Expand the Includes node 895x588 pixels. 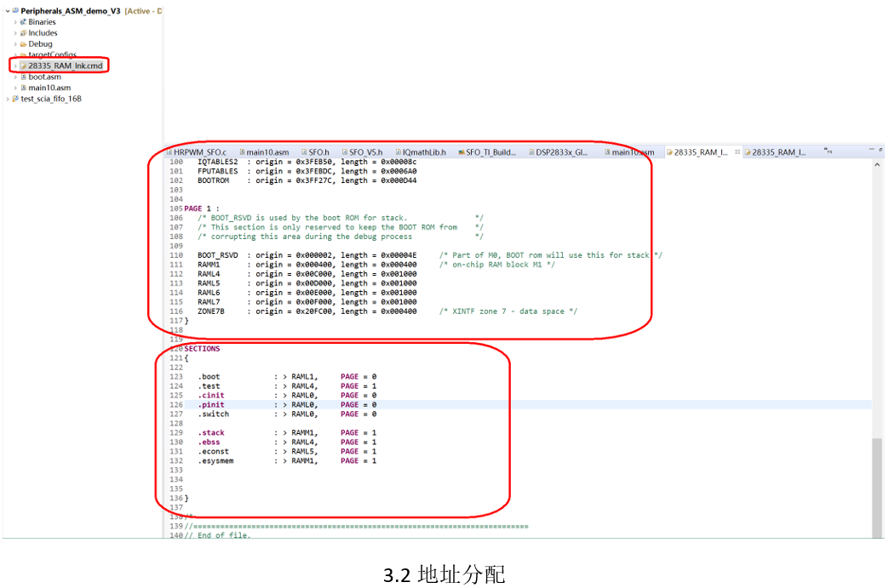pyautogui.click(x=15, y=33)
